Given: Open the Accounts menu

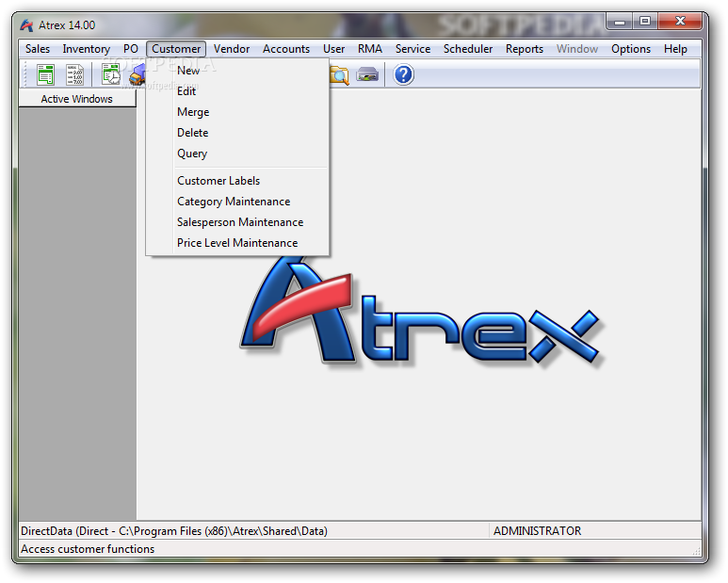Looking at the screenshot, I should click(x=286, y=49).
